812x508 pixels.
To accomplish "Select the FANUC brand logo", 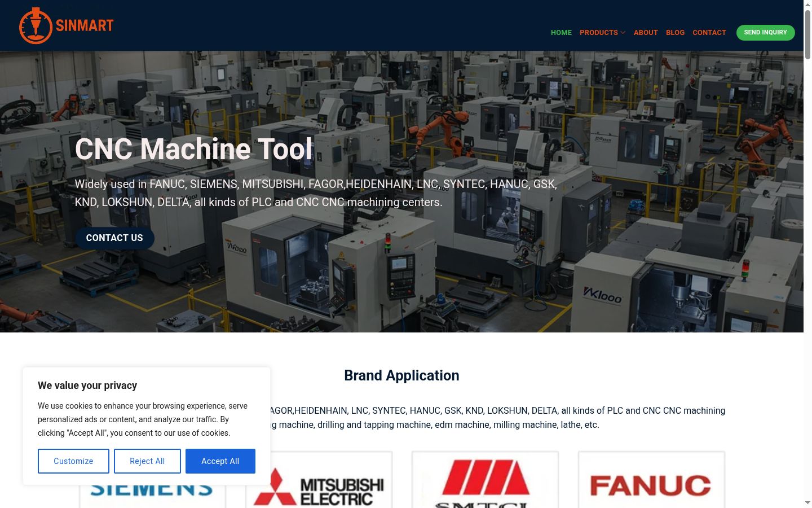I will coord(651,480).
